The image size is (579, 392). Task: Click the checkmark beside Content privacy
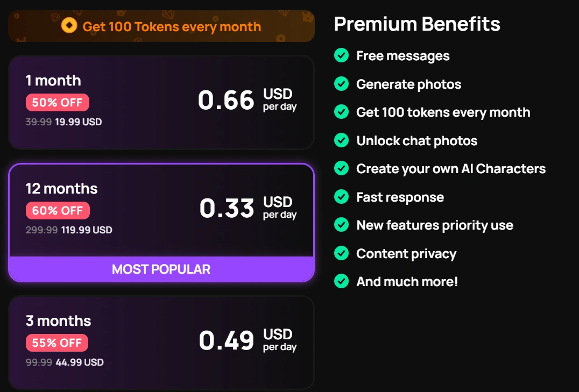(x=341, y=253)
